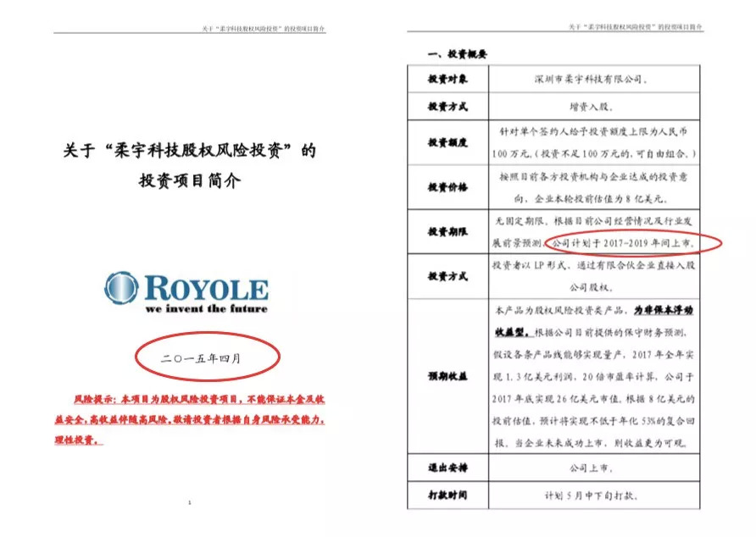Click the right page header text
The image size is (756, 537).
click(635, 27)
